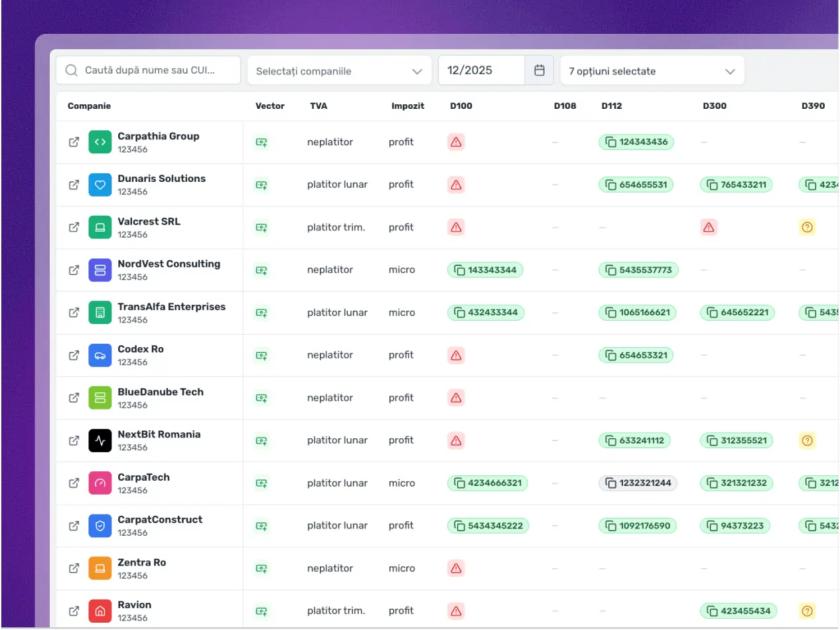Copy D112 number 654655531
The width and height of the screenshot is (840, 630).
tap(636, 185)
